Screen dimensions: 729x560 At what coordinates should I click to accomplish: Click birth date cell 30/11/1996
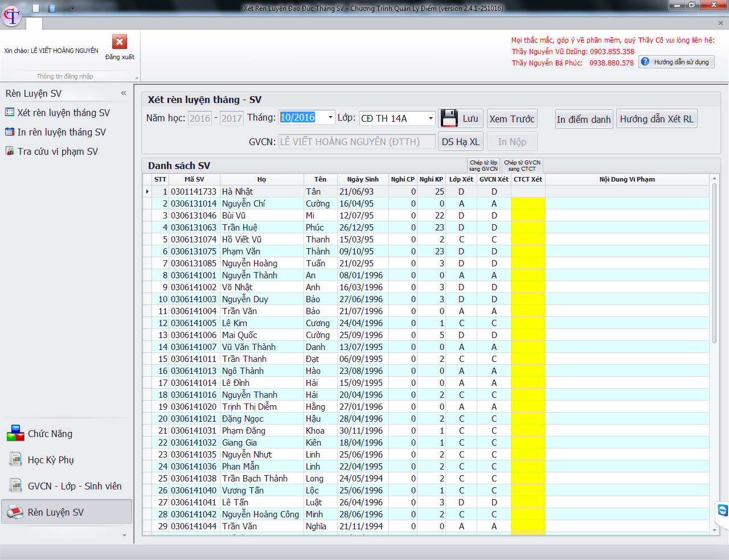click(363, 431)
